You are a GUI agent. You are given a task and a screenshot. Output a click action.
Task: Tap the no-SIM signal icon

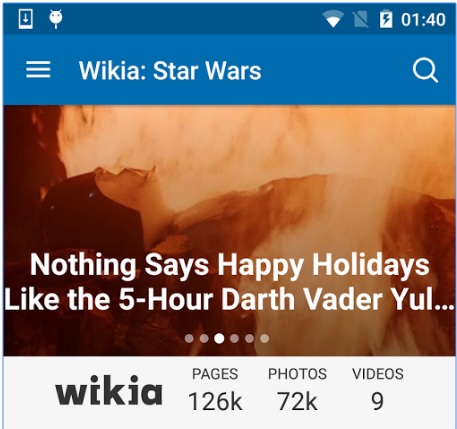point(360,19)
